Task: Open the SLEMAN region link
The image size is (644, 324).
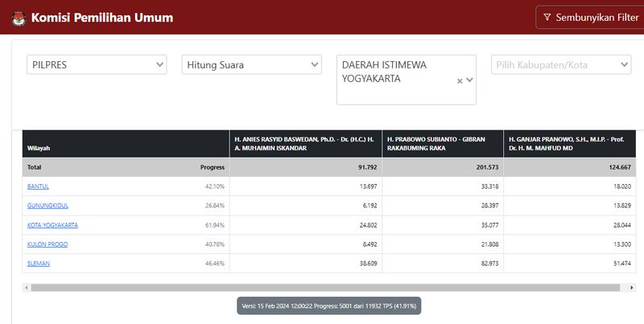Action: click(x=38, y=264)
